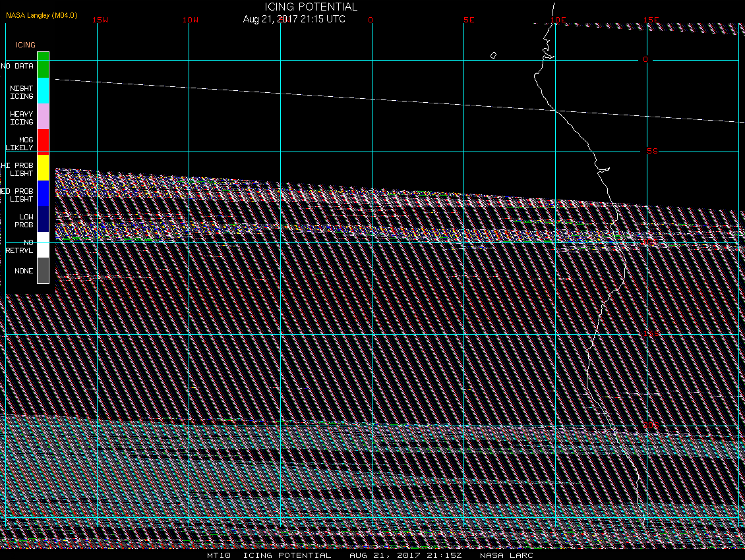Screen dimensions: 745x560
Task: Click the white NO RETRVL legend swatch
Action: point(44,244)
